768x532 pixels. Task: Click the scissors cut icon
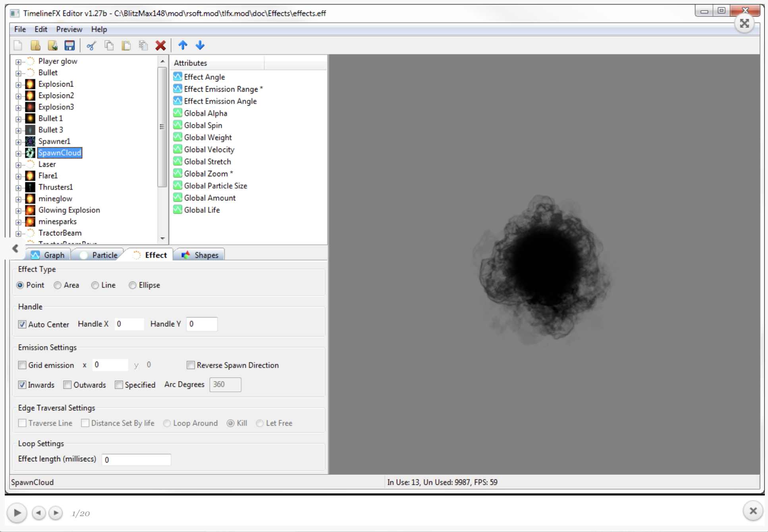(x=92, y=46)
